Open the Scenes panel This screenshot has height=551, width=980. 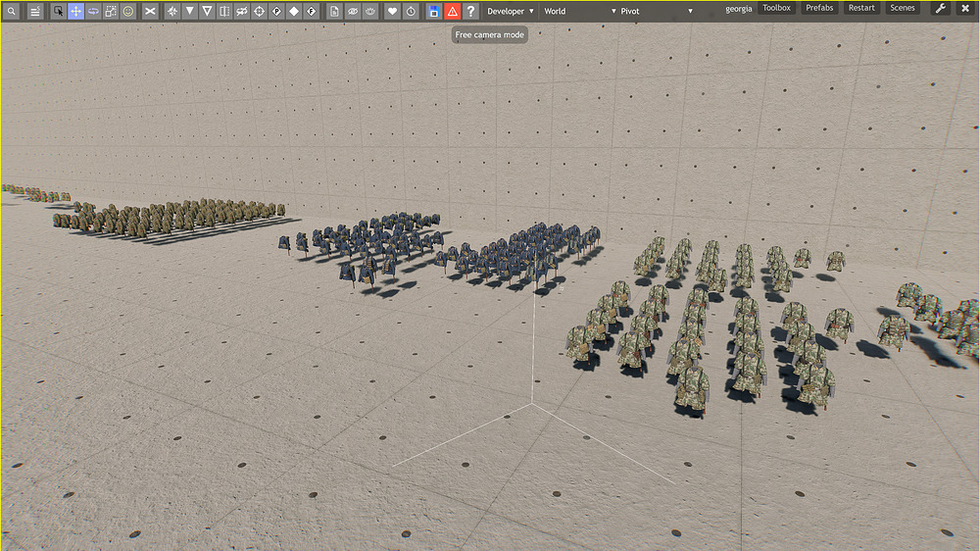pyautogui.click(x=903, y=8)
